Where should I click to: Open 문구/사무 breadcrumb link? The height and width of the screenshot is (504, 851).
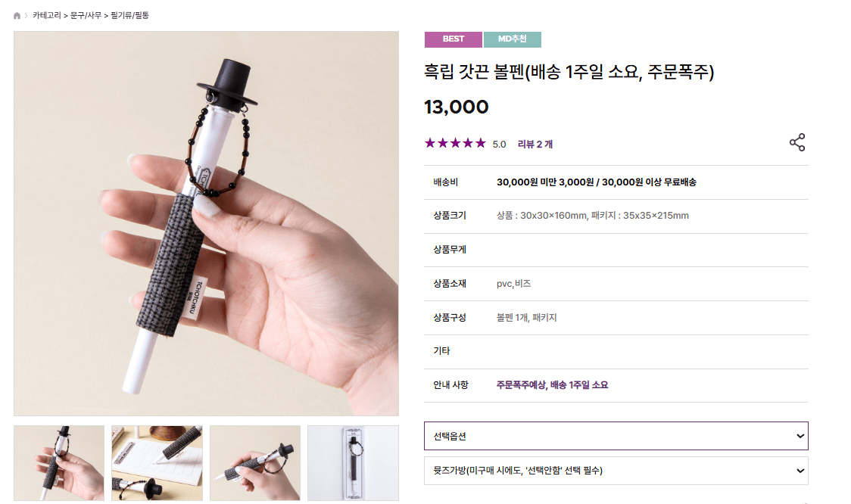86,15
